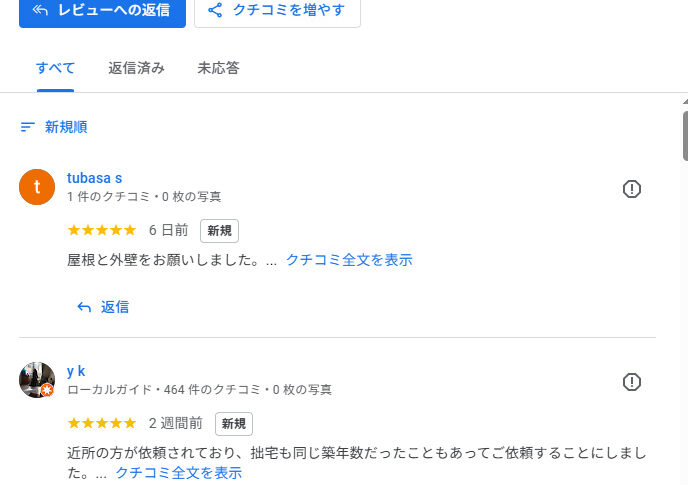
Task: Expand tubasa s review with クチコミ全文を表示
Action: [349, 260]
